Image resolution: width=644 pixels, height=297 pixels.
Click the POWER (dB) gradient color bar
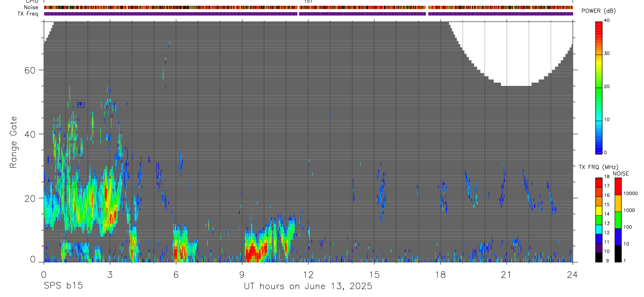[x=598, y=87]
